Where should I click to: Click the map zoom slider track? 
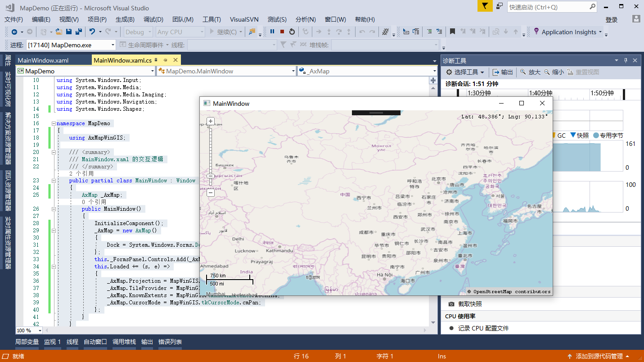pyautogui.click(x=210, y=149)
